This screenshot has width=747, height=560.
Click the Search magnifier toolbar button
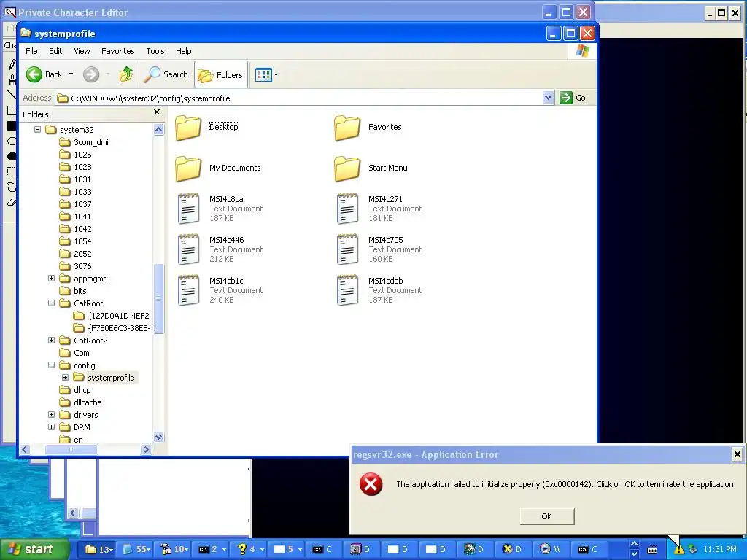click(x=166, y=74)
